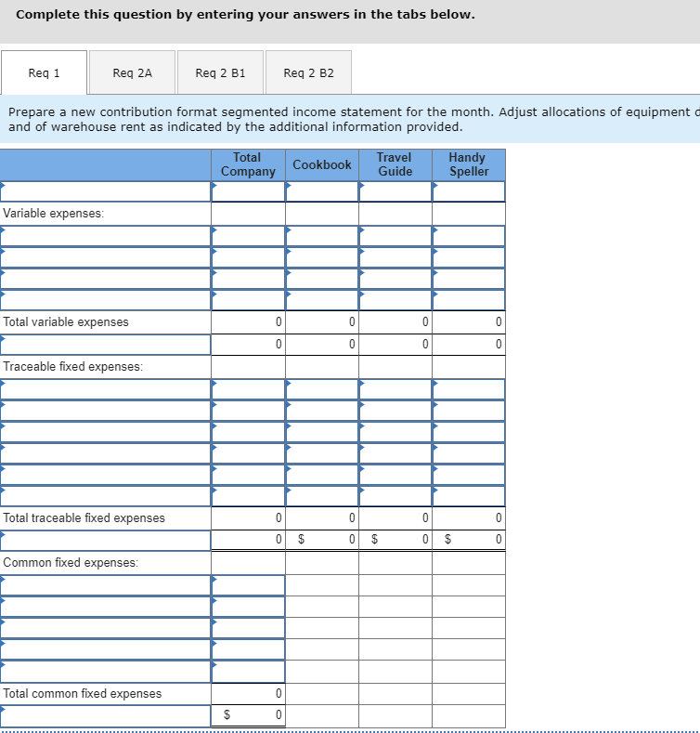The height and width of the screenshot is (733, 700).
Task: Open sixth traceable fixed expense label dropdown
Action: click(x=106, y=496)
